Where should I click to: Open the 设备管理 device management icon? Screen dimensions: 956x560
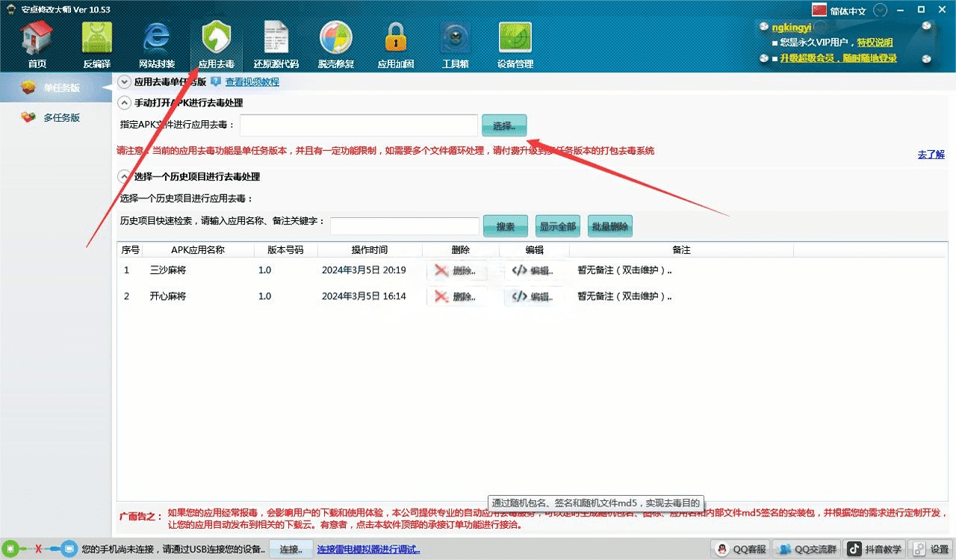(x=515, y=44)
